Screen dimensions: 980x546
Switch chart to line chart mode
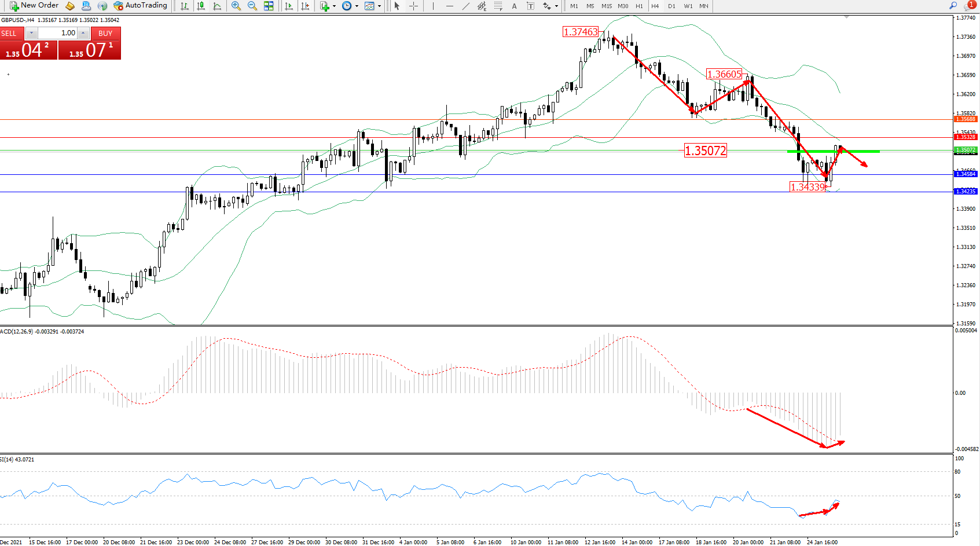coord(217,6)
